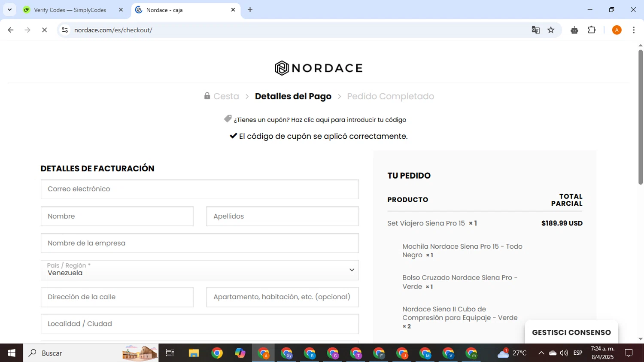Open the Windows Start menu
This screenshot has width=644, height=362.
click(11, 353)
